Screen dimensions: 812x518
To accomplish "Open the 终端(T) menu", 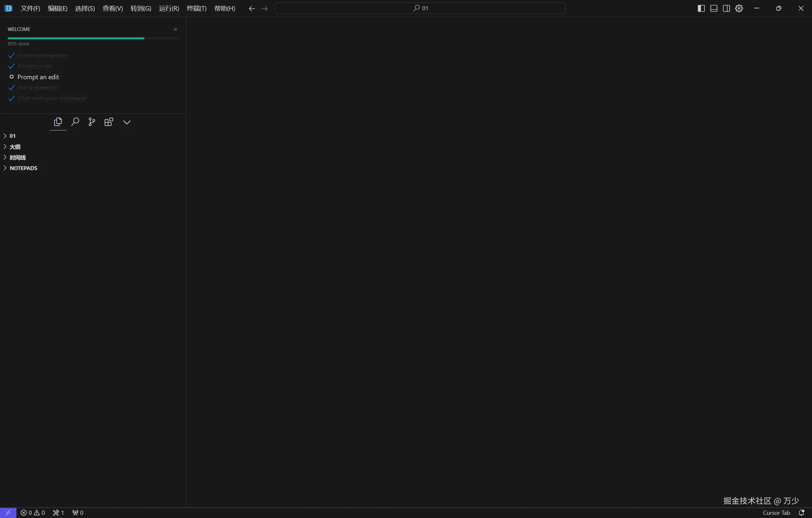I will click(x=197, y=8).
